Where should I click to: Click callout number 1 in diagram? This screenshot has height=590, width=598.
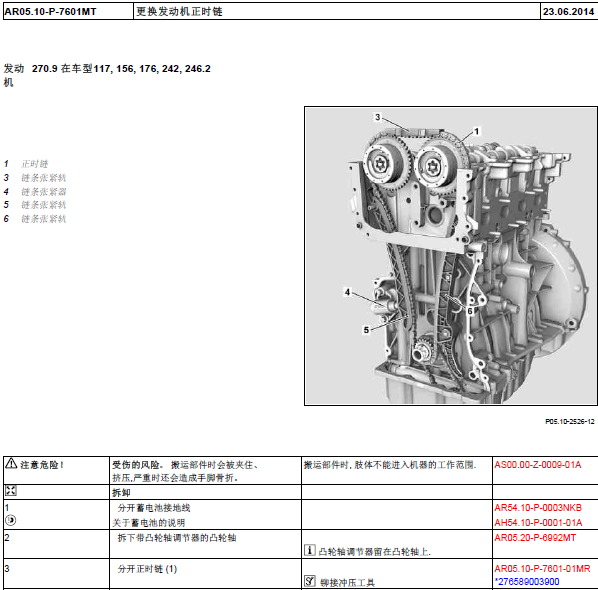click(x=476, y=131)
